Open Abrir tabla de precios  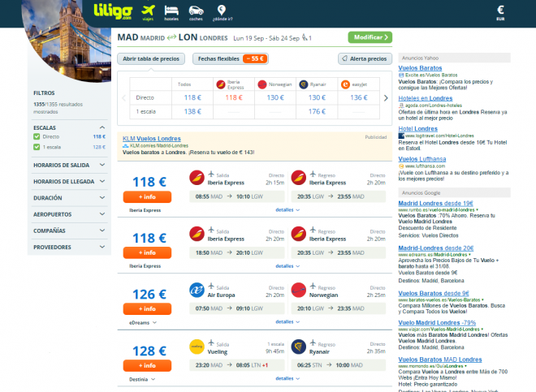click(151, 58)
